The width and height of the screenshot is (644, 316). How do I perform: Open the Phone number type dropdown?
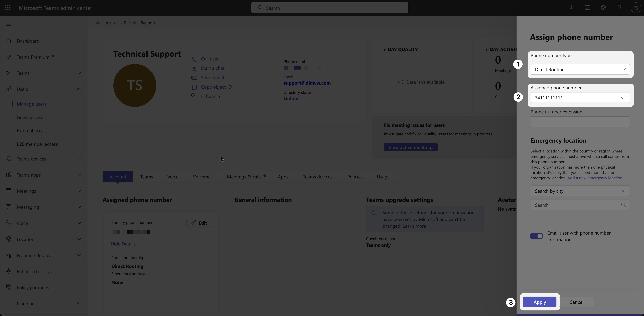[580, 69]
